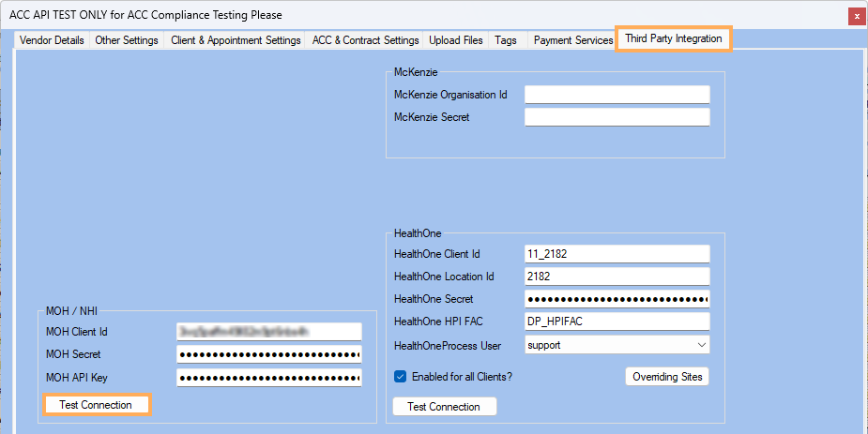Click MOH / NHI Test Connection button

point(98,405)
